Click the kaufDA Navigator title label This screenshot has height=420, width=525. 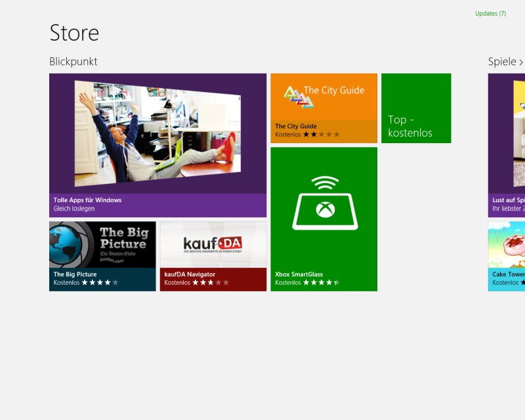(x=190, y=274)
